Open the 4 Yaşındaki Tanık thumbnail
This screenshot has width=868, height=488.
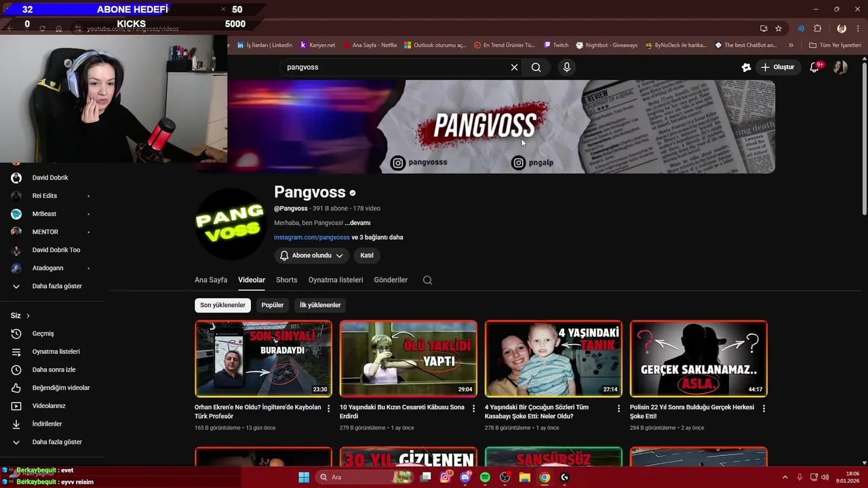coord(553,359)
